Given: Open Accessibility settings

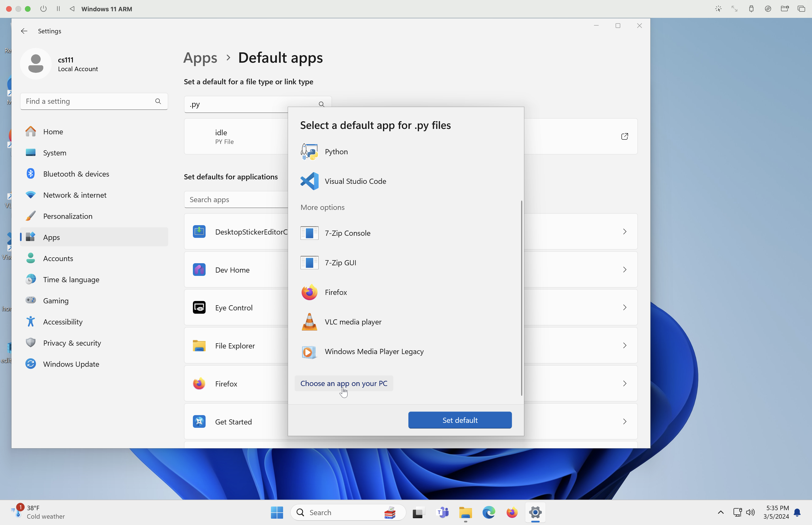Looking at the screenshot, I should (94, 322).
